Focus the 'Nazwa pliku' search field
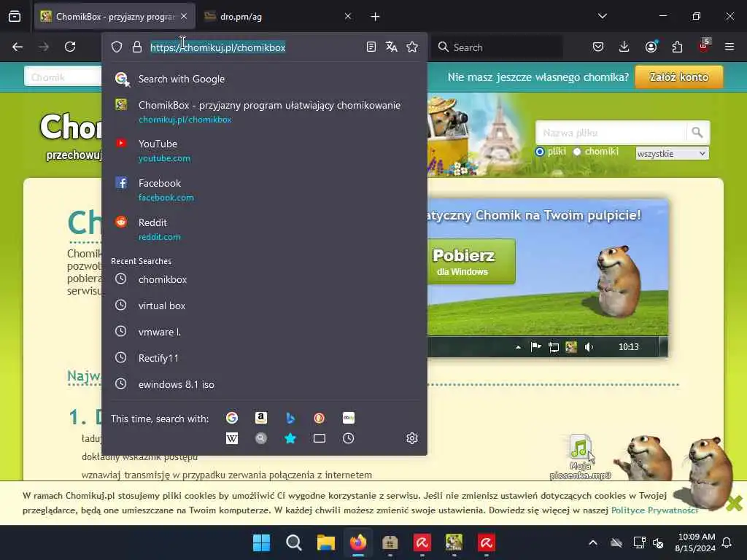747x560 pixels. pyautogui.click(x=611, y=133)
